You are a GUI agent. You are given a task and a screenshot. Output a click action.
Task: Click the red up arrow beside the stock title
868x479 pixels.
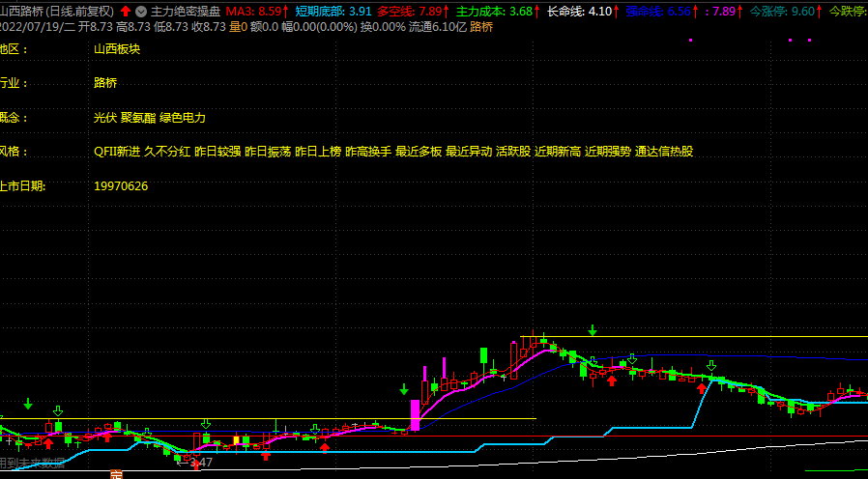click(x=127, y=11)
